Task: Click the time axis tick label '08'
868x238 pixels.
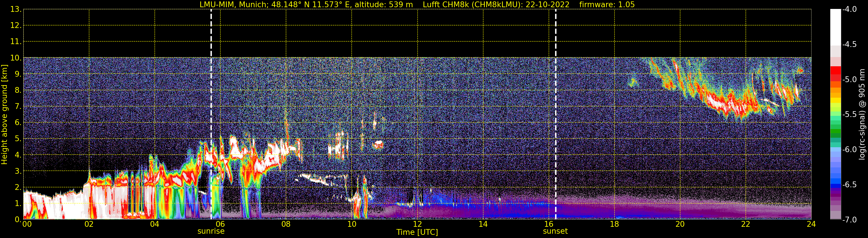Action: point(286,224)
